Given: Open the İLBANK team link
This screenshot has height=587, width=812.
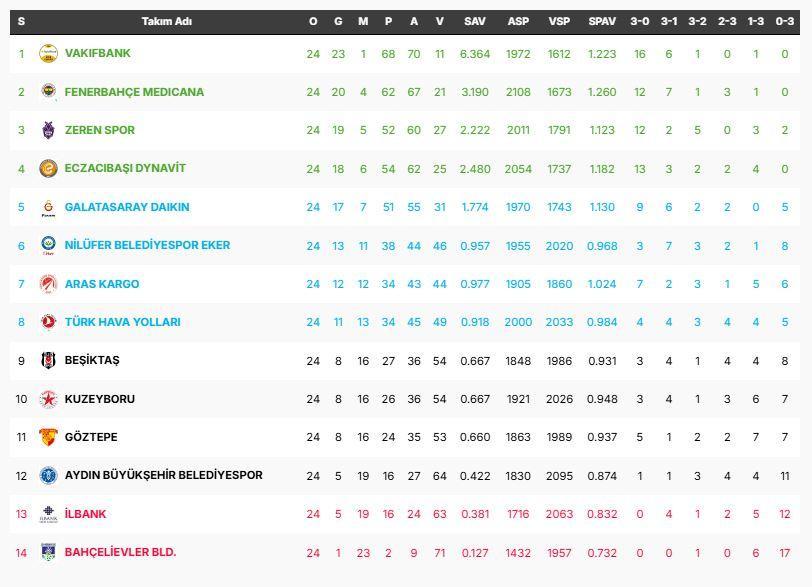Looking at the screenshot, I should click(x=85, y=514).
